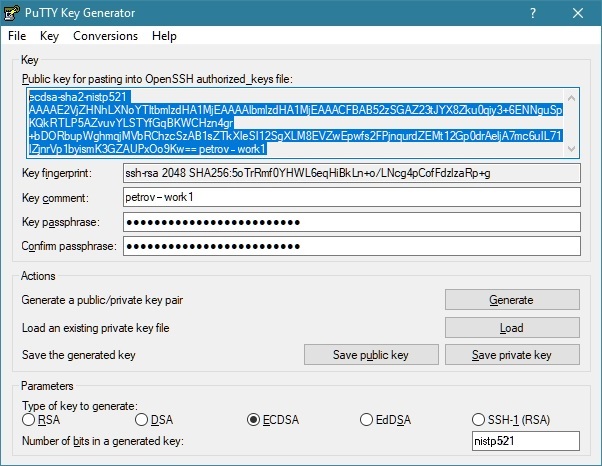Click 'Load an existing private key file' text
The height and width of the screenshot is (466, 602).
[x=96, y=328]
